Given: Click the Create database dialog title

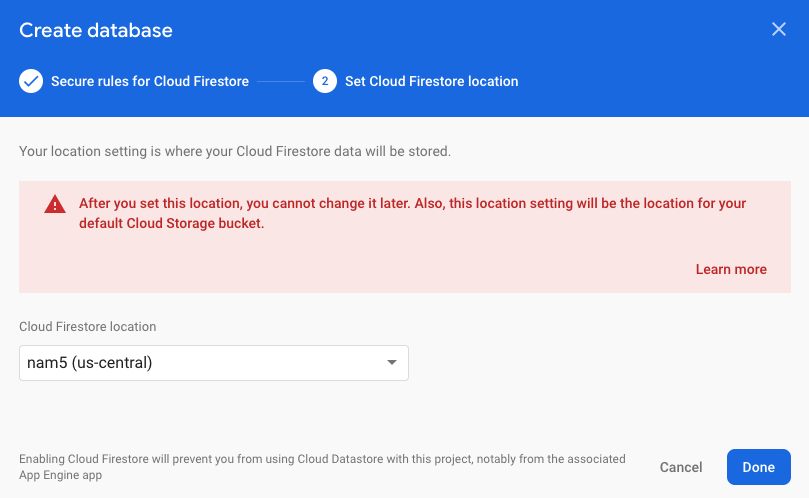Looking at the screenshot, I should [x=96, y=30].
